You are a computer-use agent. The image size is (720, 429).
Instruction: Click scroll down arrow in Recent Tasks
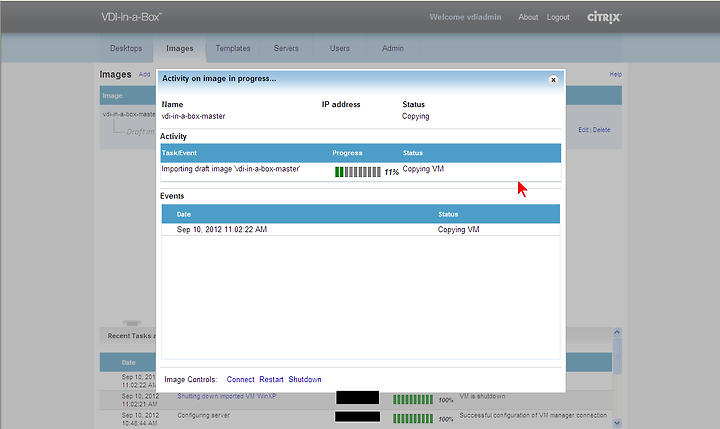pos(617,423)
